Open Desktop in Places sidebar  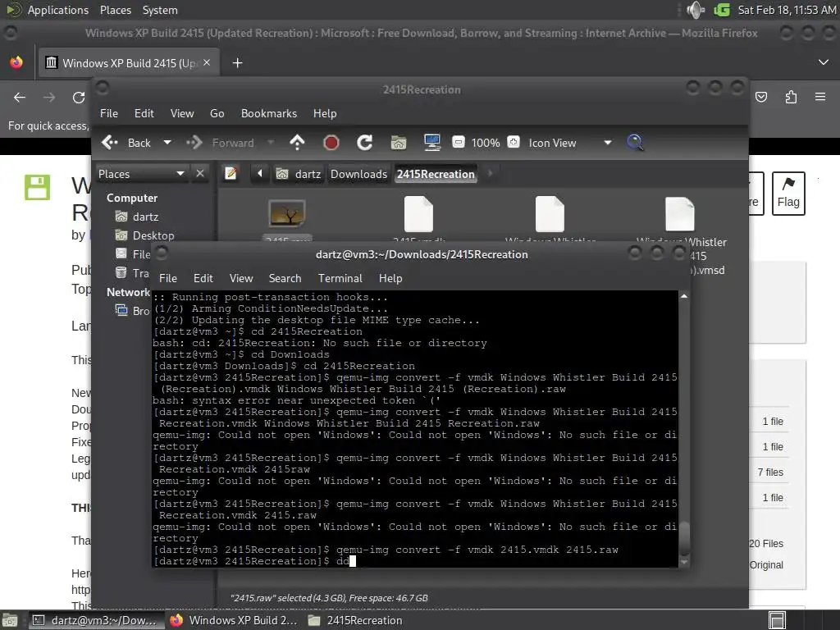click(x=144, y=235)
